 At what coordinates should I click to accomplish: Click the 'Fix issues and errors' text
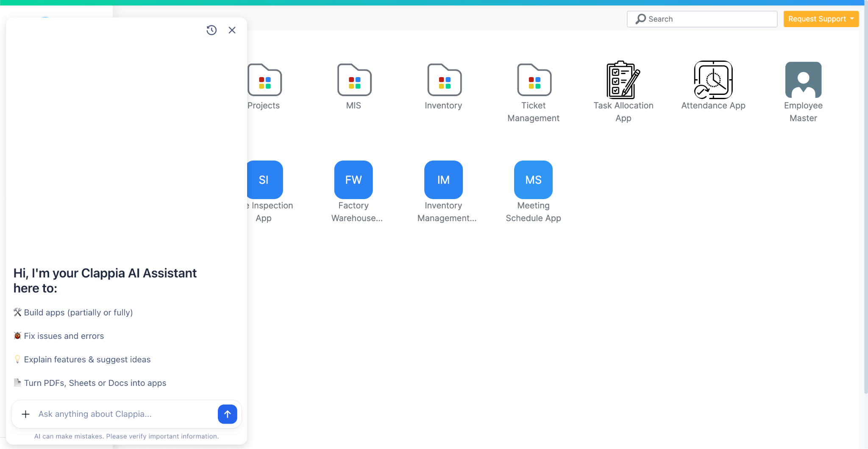[x=64, y=336]
